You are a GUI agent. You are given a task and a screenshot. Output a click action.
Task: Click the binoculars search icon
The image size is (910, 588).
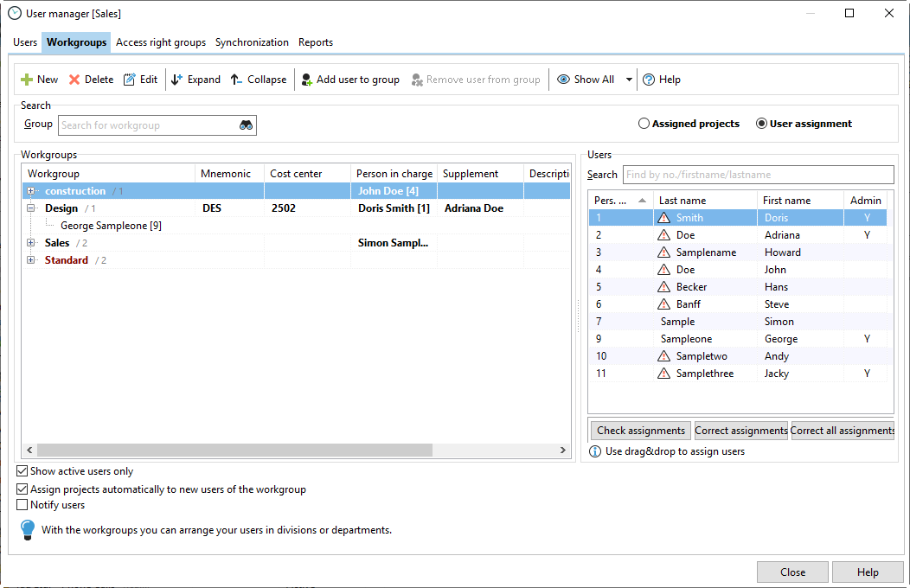pos(246,125)
